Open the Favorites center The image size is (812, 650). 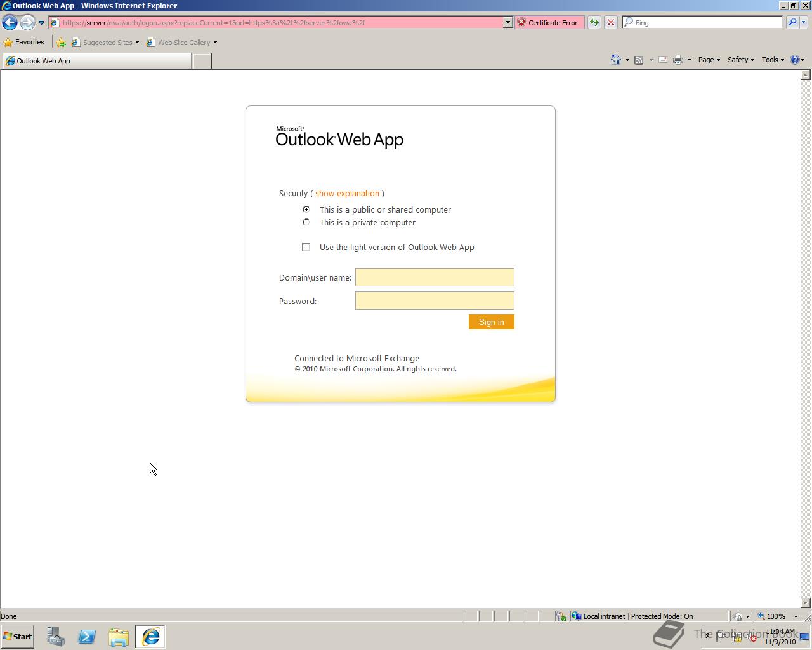[x=24, y=43]
